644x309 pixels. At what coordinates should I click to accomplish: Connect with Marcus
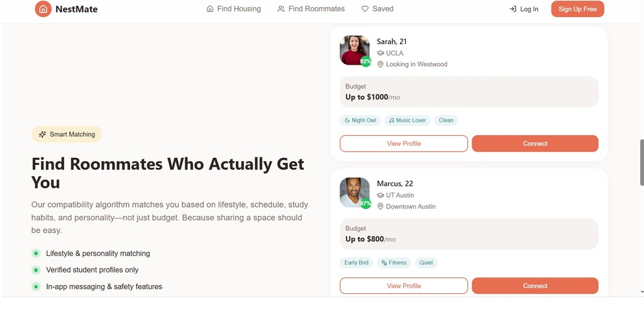click(535, 286)
